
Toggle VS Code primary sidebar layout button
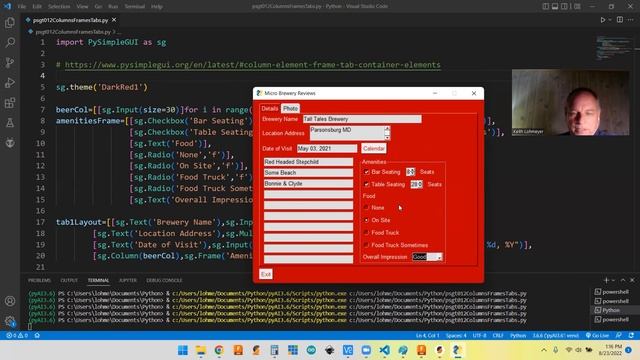[546, 6]
